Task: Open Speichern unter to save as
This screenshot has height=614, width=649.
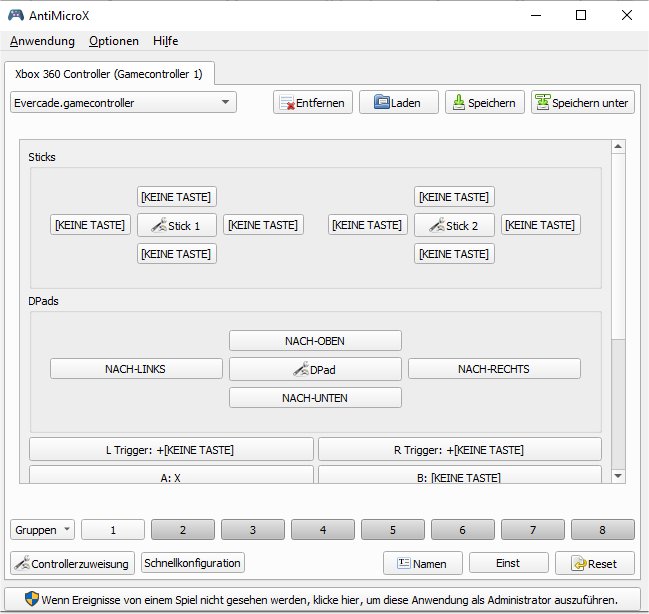Action: 582,103
